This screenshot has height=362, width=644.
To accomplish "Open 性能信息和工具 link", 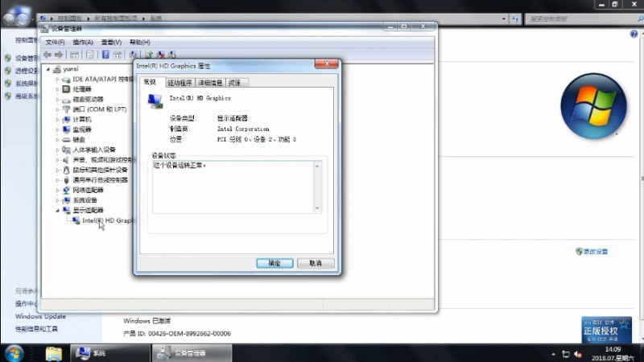I will [36, 329].
